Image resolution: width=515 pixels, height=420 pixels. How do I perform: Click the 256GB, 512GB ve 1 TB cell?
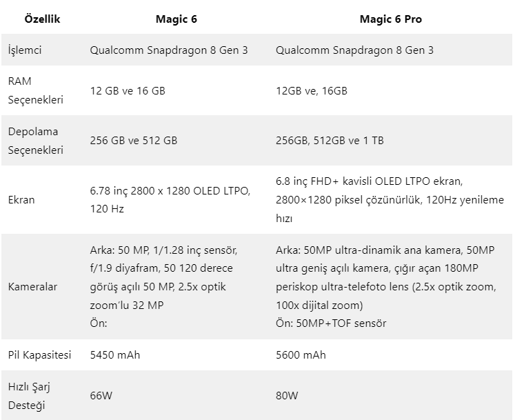pos(330,140)
